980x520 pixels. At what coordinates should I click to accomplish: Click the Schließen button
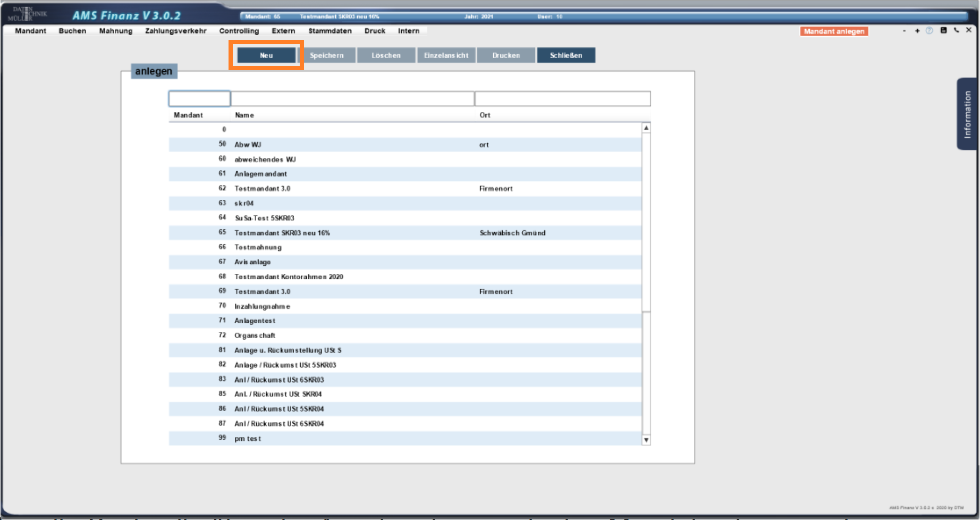click(x=565, y=55)
